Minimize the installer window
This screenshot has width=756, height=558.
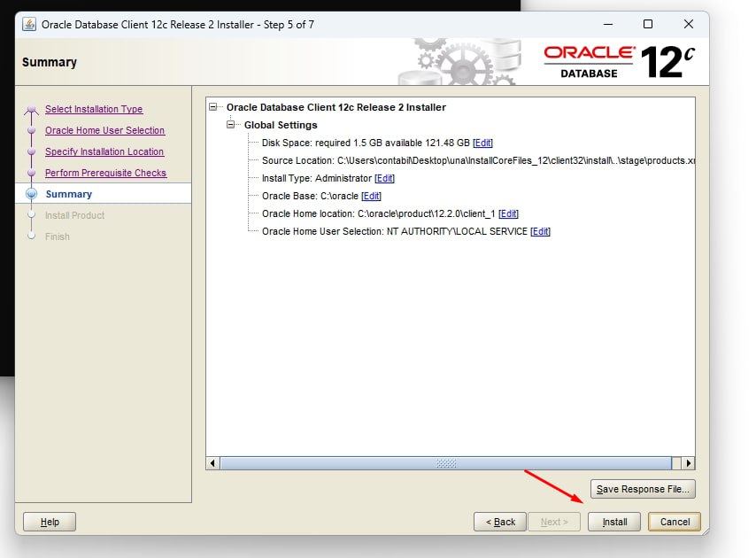(608, 24)
